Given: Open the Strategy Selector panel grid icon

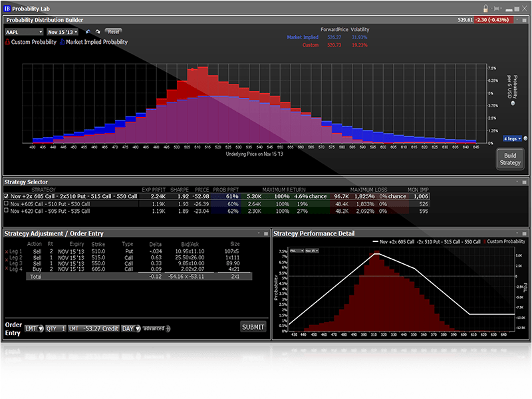Looking at the screenshot, I should pos(525,182).
